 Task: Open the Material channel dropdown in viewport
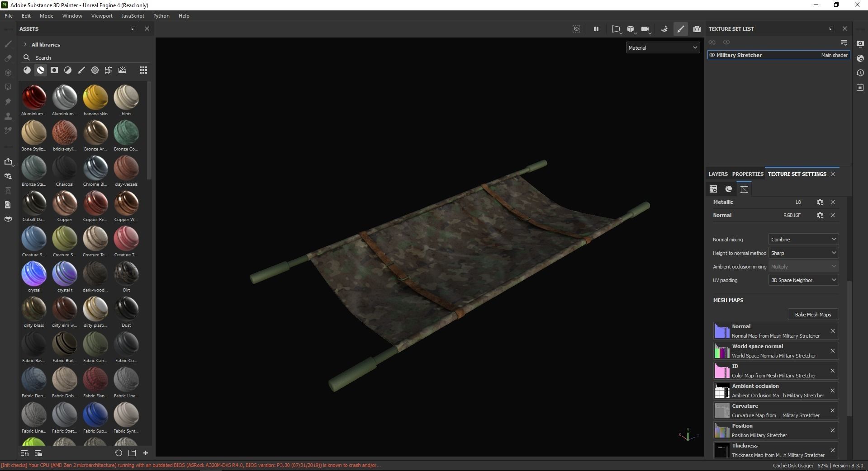663,47
